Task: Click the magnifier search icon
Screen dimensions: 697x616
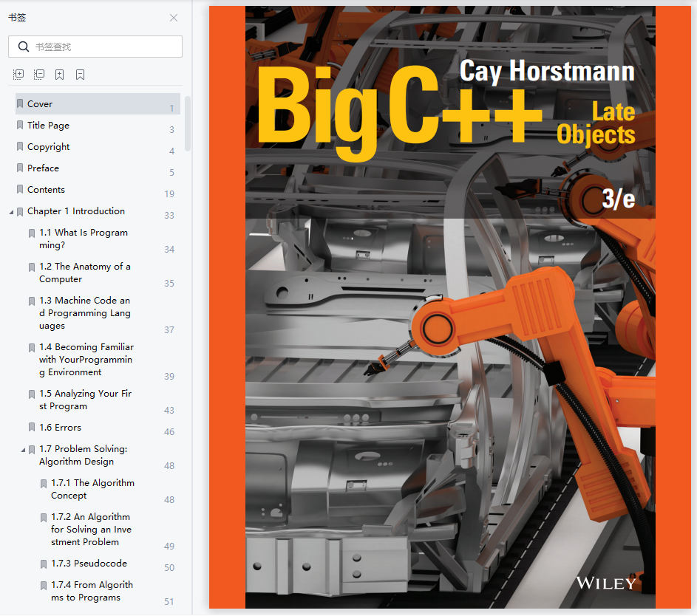Action: (24, 47)
